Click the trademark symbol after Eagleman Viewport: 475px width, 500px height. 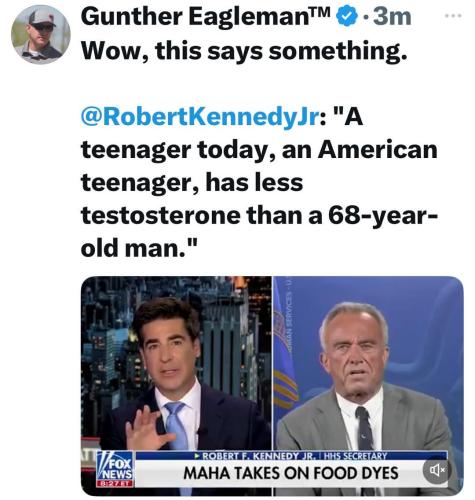pos(324,12)
